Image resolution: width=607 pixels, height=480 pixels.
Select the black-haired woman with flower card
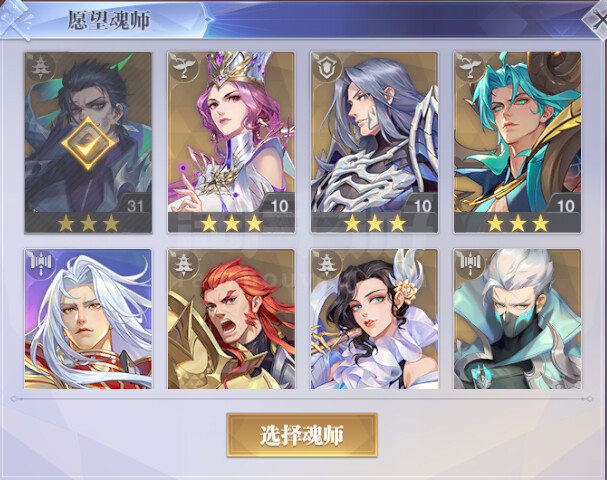coord(374,319)
